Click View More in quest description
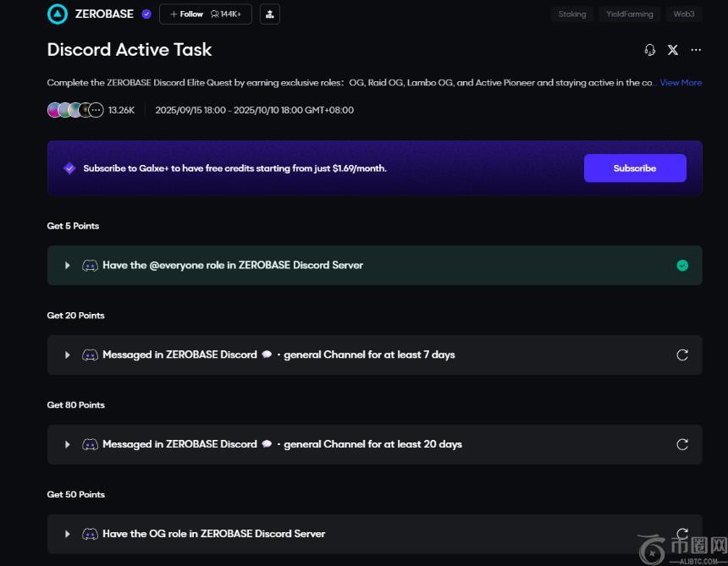Viewport: 728px width, 566px height. pyautogui.click(x=681, y=83)
